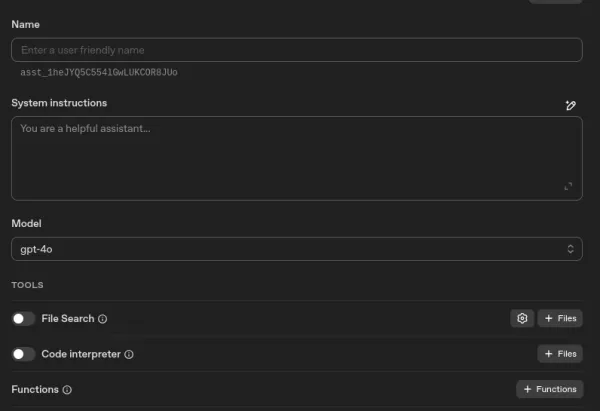This screenshot has height=411, width=600.
Task: Click the TOOLS section heading
Action: click(x=27, y=285)
